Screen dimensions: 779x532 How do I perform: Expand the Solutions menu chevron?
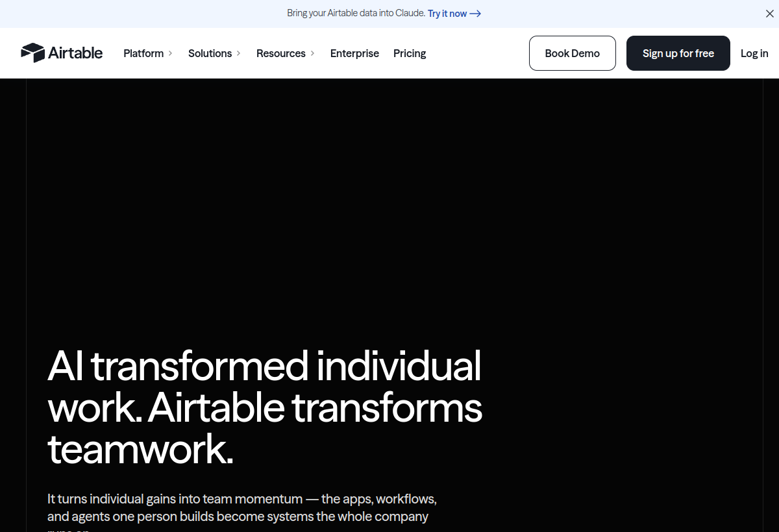238,53
